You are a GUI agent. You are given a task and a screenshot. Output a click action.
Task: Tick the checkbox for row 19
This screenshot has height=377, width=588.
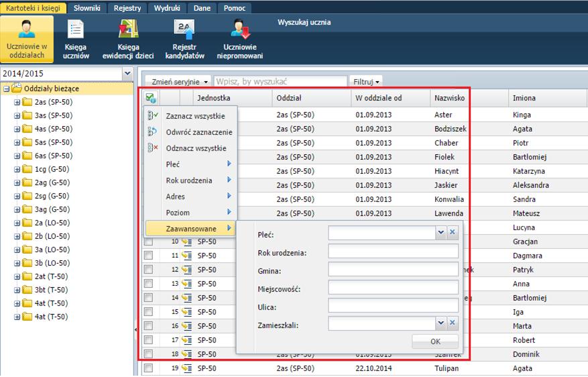coord(148,368)
